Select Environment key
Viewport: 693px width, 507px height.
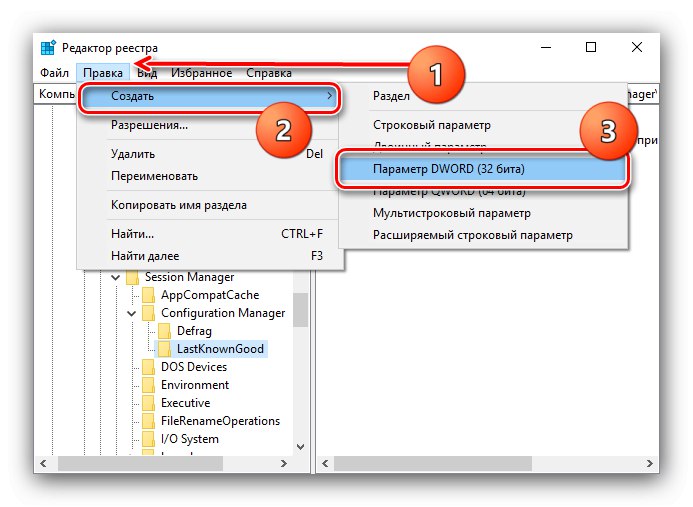[195, 385]
